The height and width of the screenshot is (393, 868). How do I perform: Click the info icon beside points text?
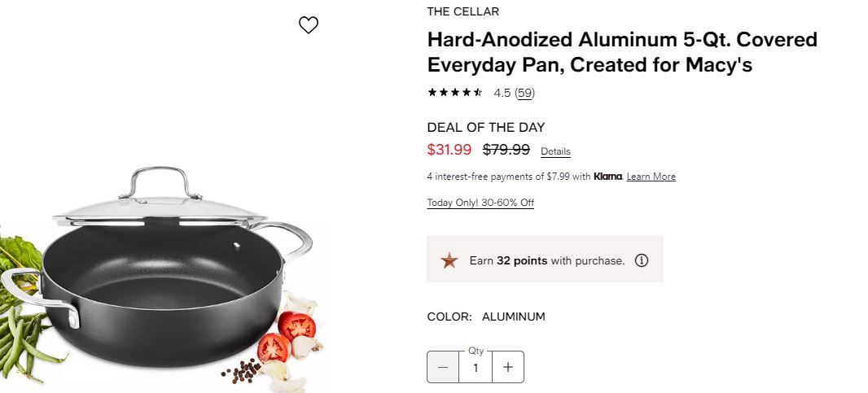coord(642,260)
